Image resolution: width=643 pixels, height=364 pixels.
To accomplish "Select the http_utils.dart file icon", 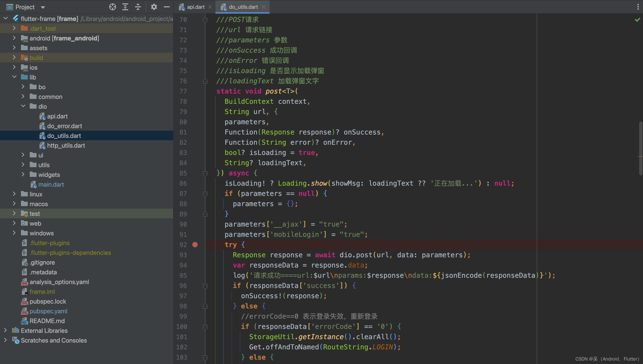I will click(x=42, y=145).
